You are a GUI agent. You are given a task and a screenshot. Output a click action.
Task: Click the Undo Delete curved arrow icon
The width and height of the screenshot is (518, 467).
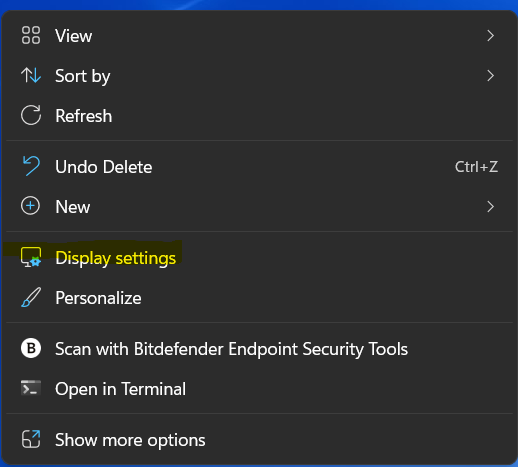31,166
